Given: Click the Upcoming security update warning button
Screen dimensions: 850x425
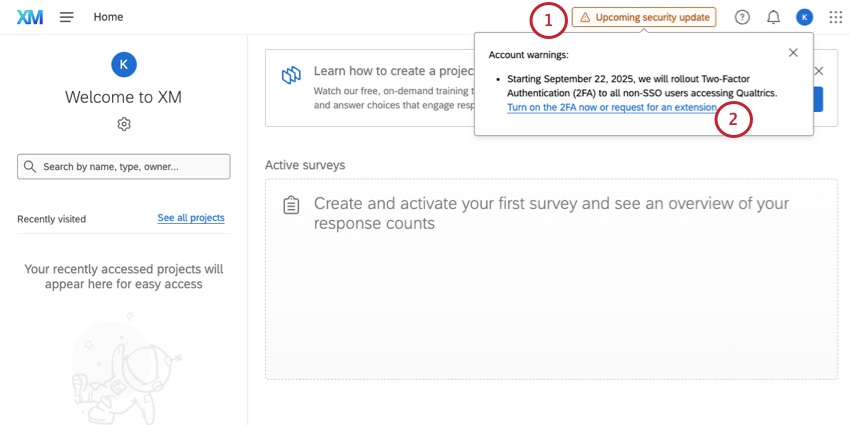Looking at the screenshot, I should pos(644,17).
